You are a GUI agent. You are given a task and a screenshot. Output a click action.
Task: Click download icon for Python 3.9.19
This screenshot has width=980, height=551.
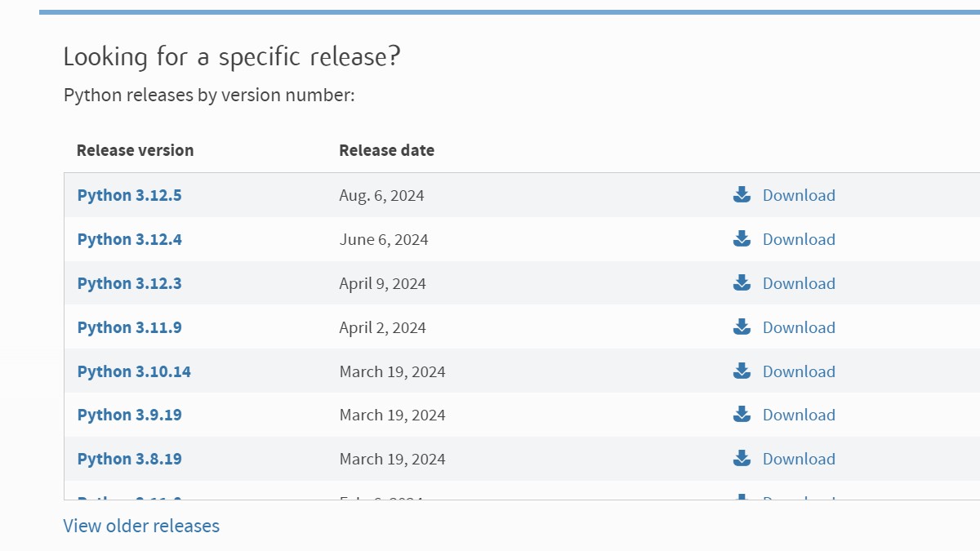pyautogui.click(x=742, y=414)
